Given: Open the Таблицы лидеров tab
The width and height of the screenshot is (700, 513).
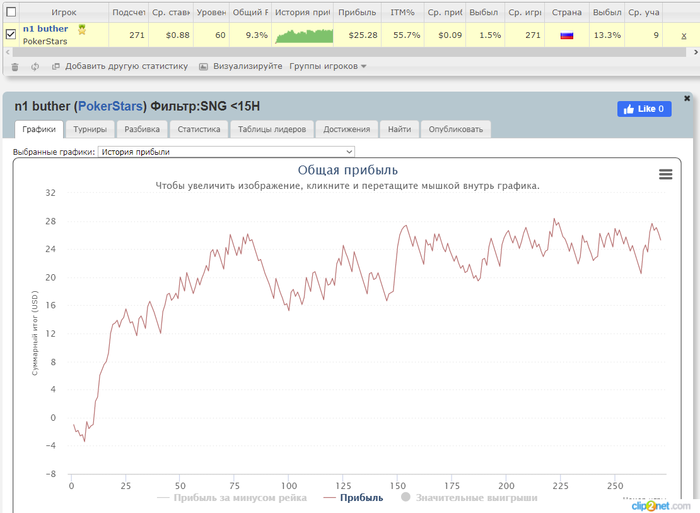Looking at the screenshot, I should tap(272, 129).
